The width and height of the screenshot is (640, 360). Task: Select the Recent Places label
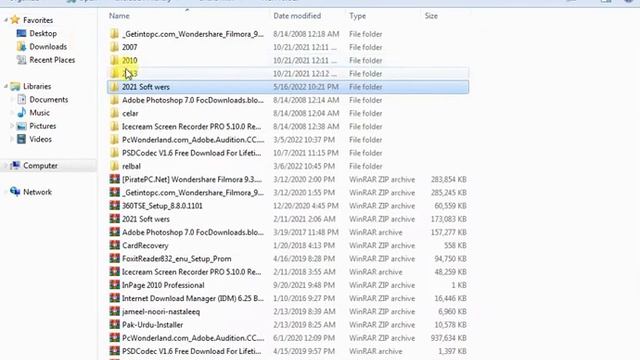tap(52, 60)
